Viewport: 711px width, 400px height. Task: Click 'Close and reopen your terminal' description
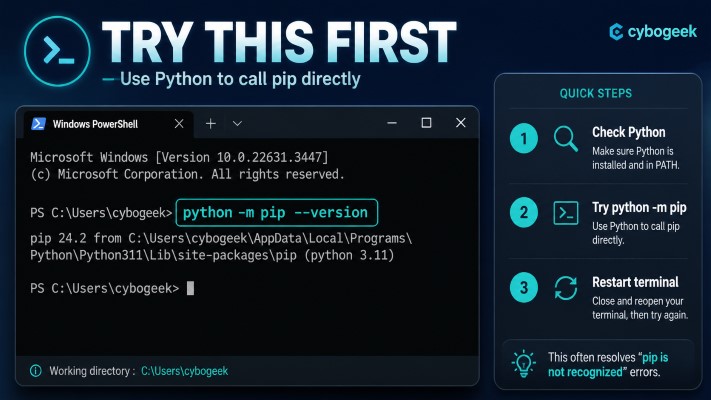pos(640,308)
